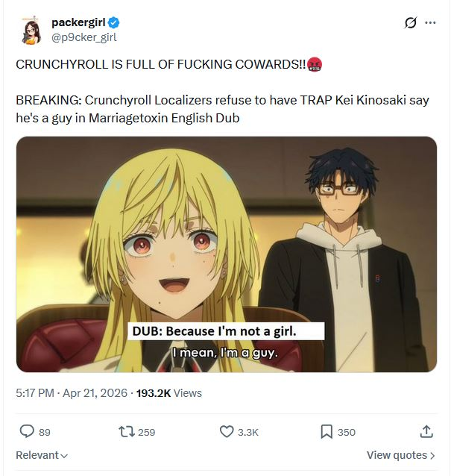
Task: Click the 5:17 PM Apr 21, 2026 timestamp
Action: click(x=72, y=393)
